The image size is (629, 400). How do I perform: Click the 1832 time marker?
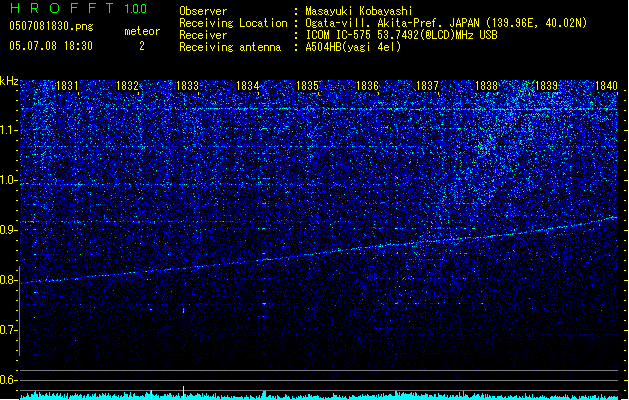click(127, 86)
